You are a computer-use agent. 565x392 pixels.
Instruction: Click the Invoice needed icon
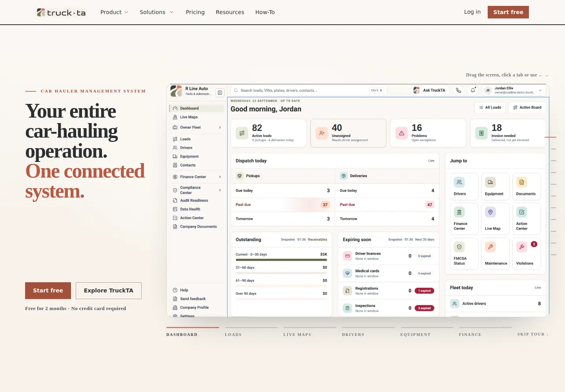(481, 133)
